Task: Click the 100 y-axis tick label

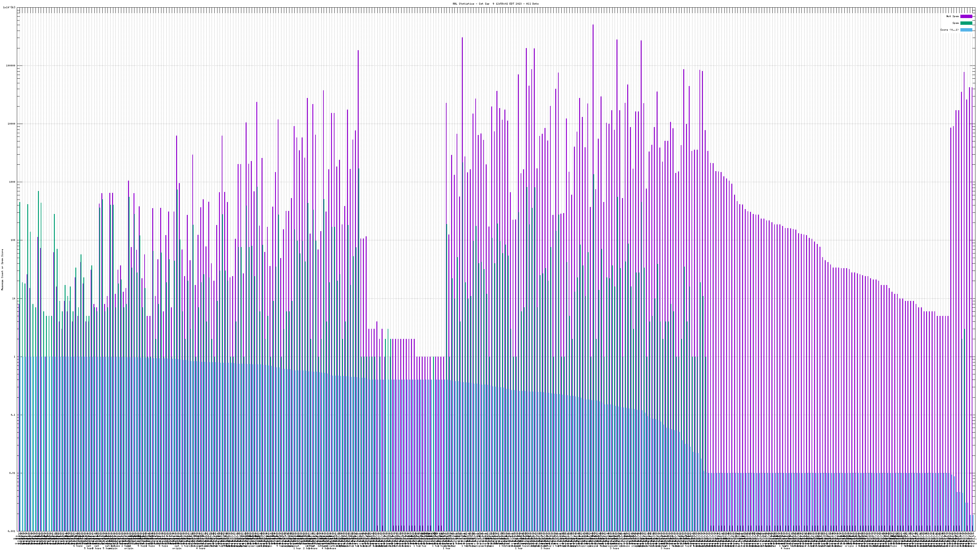Action: [x=13, y=240]
